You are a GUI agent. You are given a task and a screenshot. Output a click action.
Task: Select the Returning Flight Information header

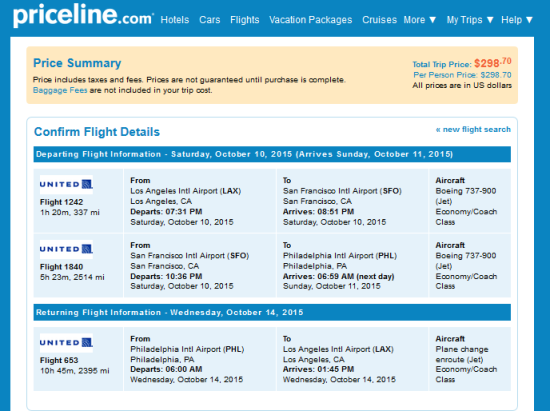click(x=272, y=312)
